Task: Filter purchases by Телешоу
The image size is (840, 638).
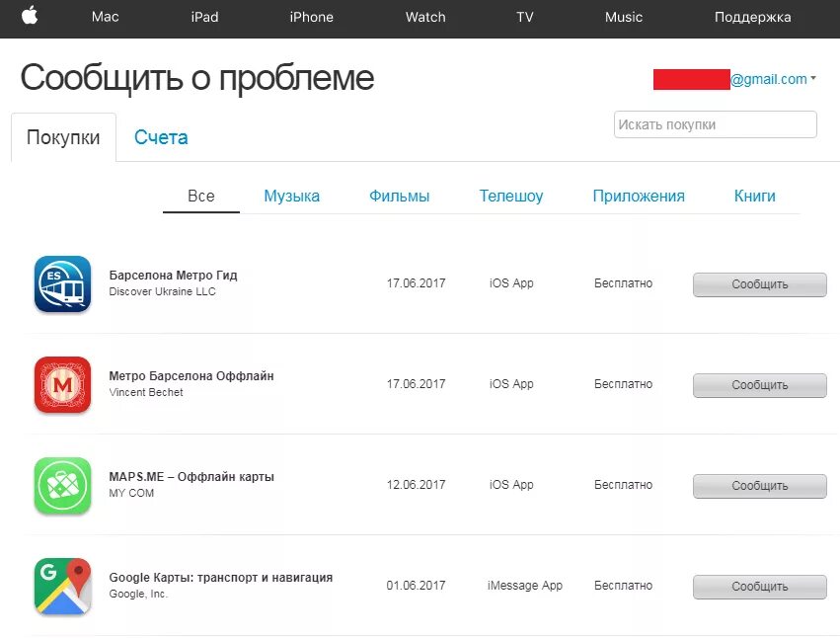Action: 511,196
